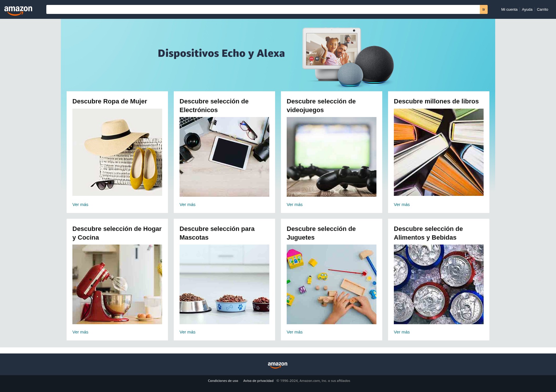Open the colorful books thumbnail

click(x=439, y=152)
